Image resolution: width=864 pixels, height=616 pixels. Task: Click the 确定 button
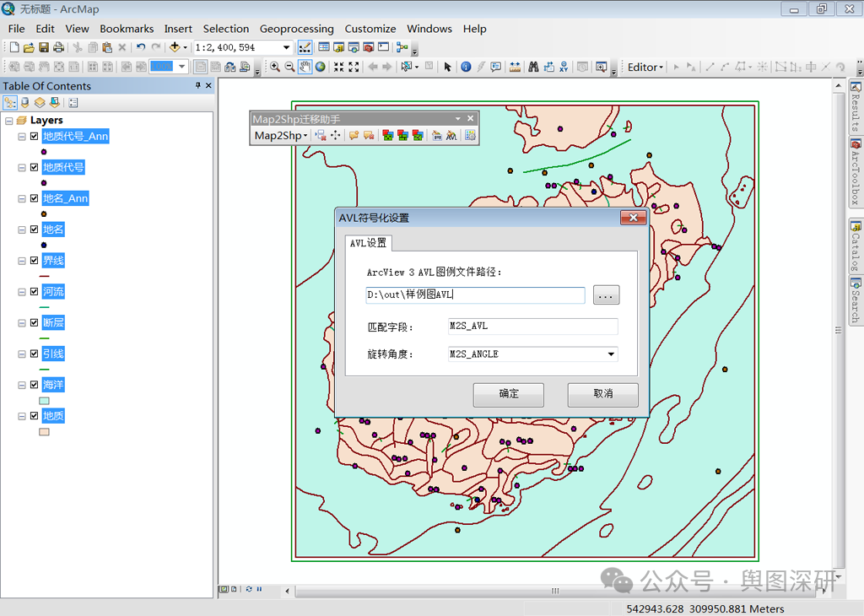coord(509,395)
